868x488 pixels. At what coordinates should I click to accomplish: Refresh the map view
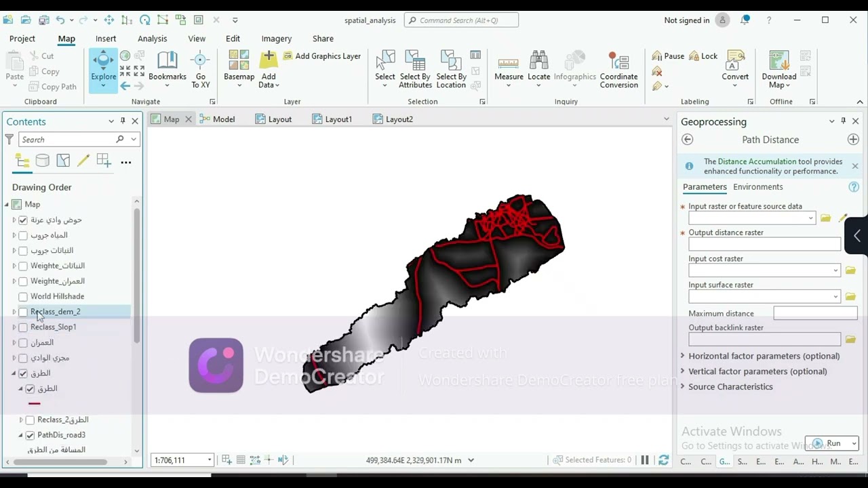tap(664, 460)
